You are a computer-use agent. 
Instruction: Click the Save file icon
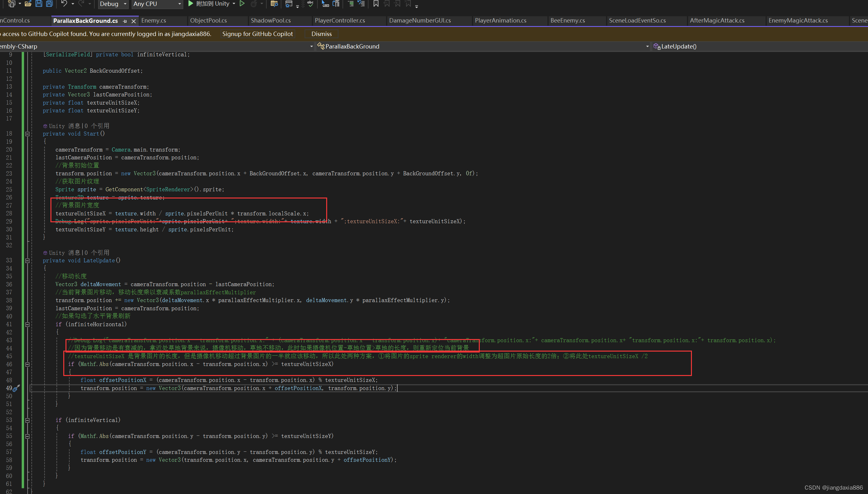click(39, 4)
